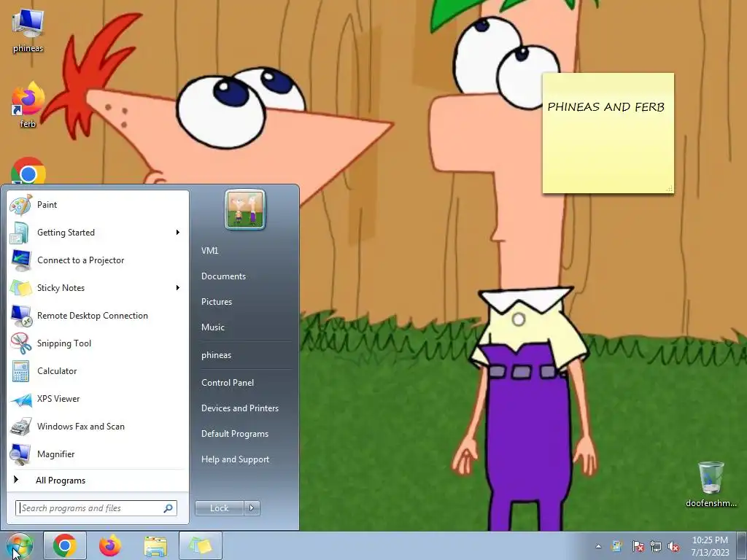Click the taskbar clock showing 10:25 PM
Viewport: 747px width, 560px height.
[710, 545]
